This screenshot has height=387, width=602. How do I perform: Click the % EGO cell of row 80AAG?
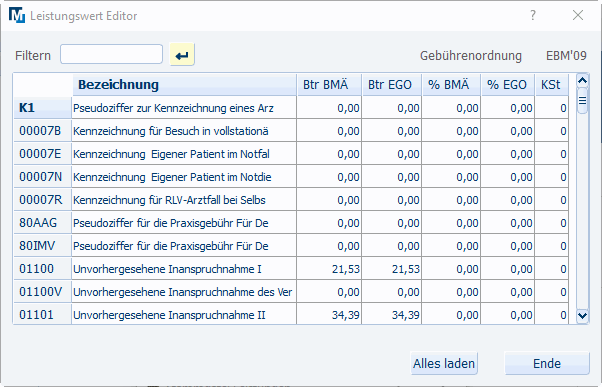click(508, 223)
